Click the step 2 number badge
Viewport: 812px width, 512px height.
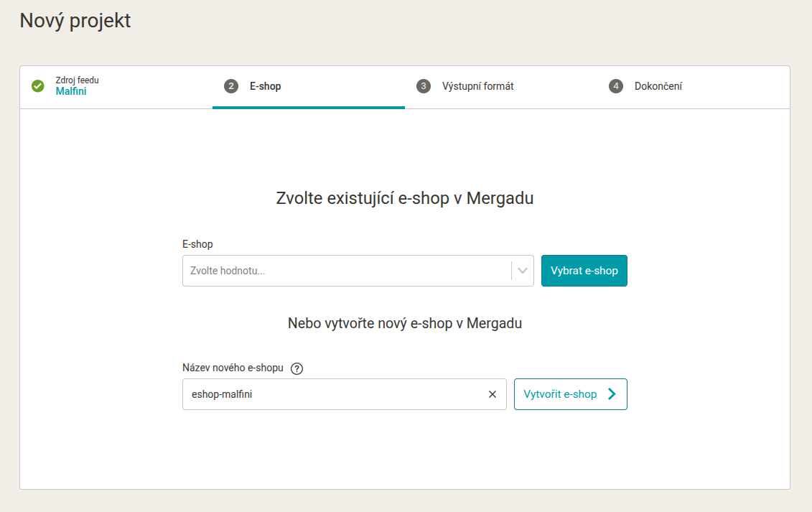231,86
